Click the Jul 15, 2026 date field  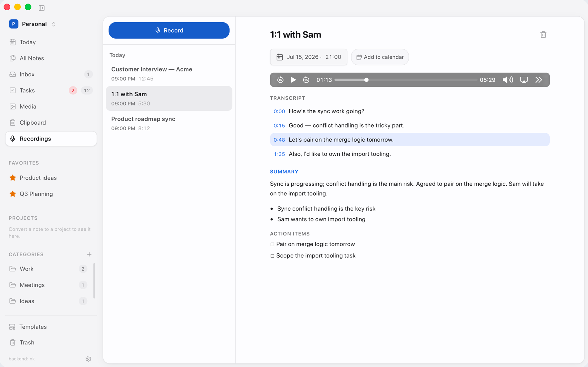point(308,57)
